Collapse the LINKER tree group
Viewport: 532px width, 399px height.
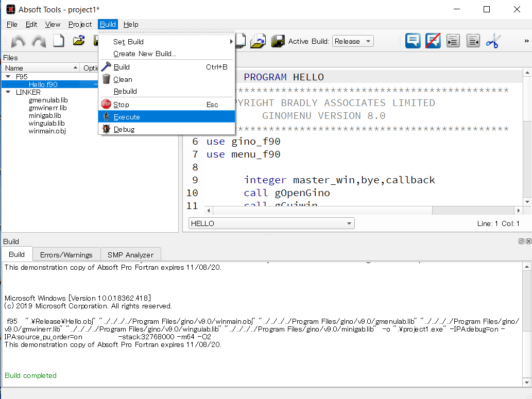coord(8,92)
